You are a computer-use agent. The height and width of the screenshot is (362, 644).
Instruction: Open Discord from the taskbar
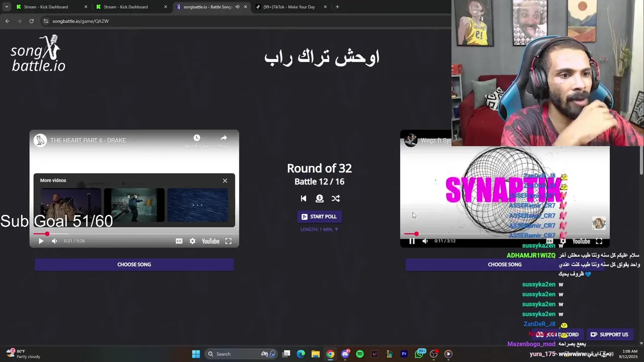pyautogui.click(x=345, y=354)
